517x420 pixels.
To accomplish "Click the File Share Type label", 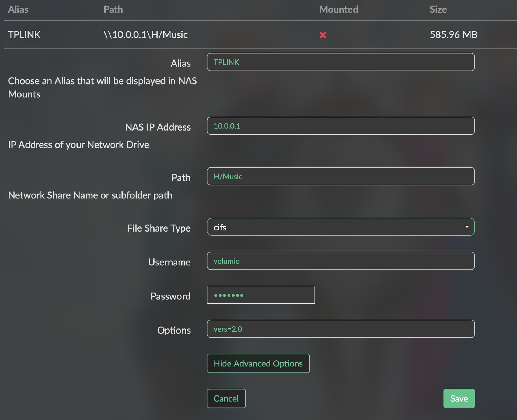I will 159,228.
